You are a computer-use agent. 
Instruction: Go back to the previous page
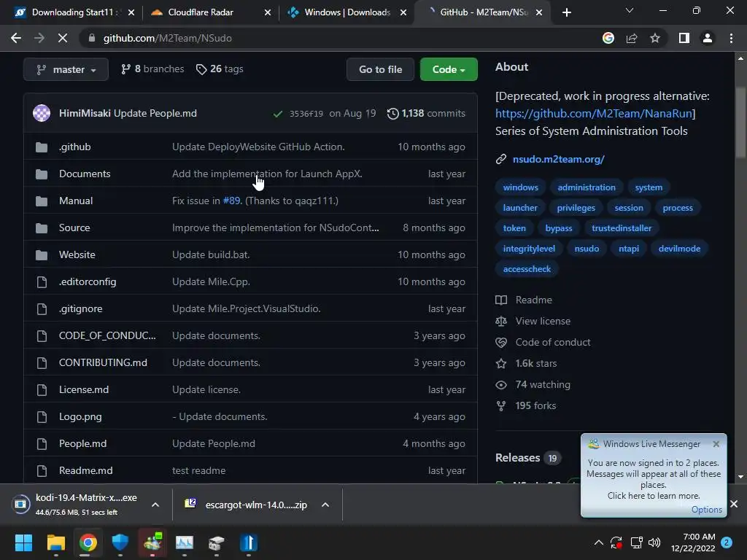click(16, 38)
